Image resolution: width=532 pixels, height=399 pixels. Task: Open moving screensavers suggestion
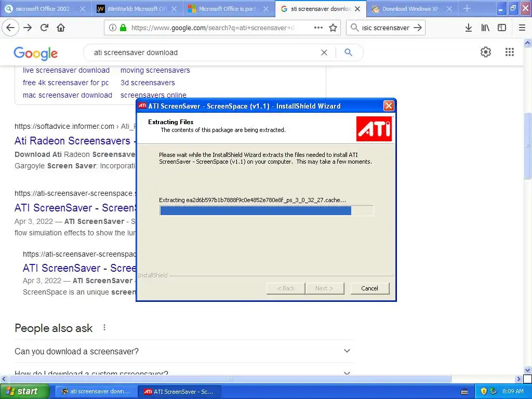[155, 70]
